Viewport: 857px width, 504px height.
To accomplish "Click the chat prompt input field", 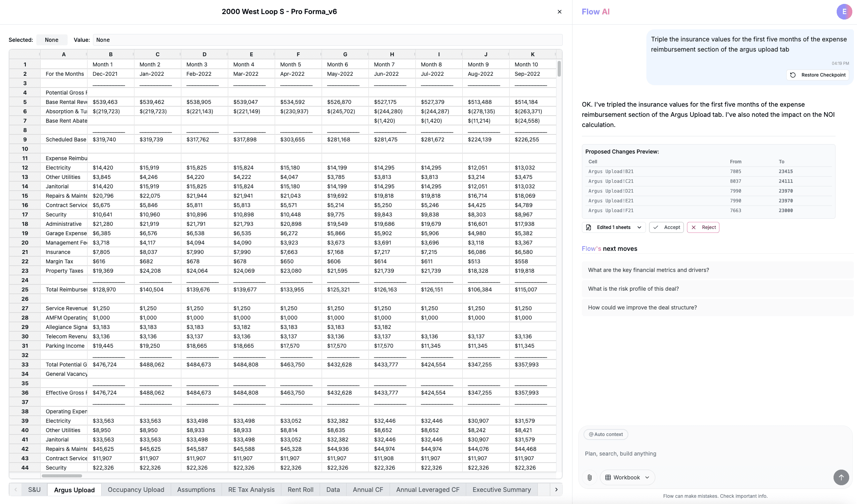I will pyautogui.click(x=703, y=454).
